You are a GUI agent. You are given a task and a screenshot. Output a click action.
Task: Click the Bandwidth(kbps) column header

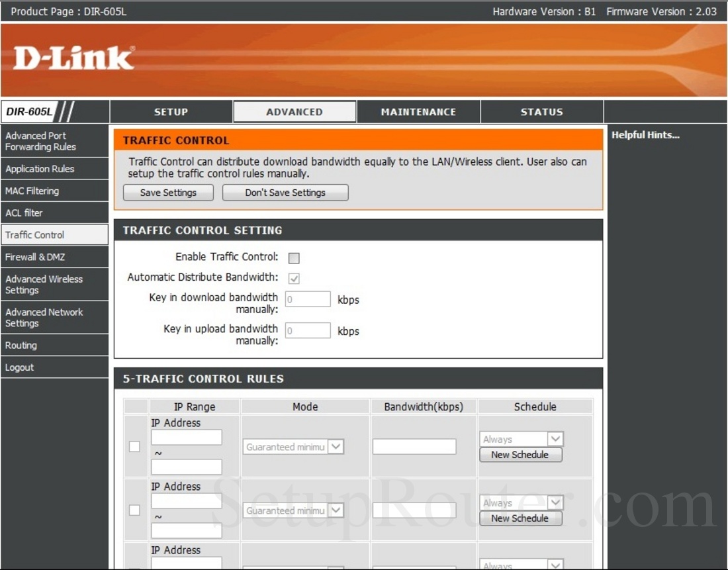[424, 407]
